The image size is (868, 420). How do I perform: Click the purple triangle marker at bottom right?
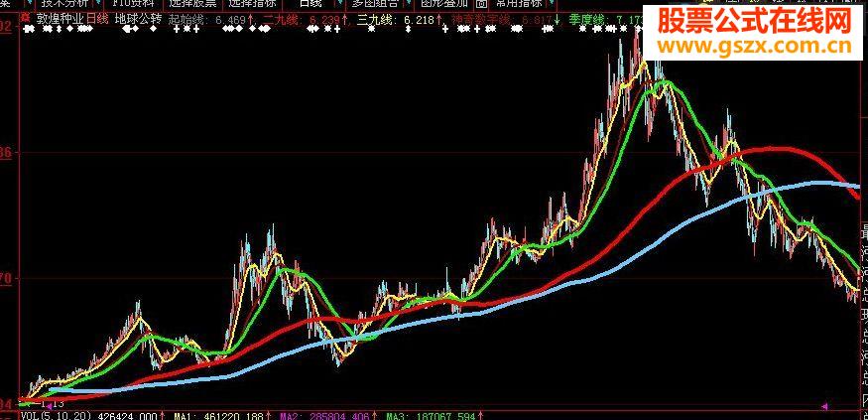pos(824,407)
